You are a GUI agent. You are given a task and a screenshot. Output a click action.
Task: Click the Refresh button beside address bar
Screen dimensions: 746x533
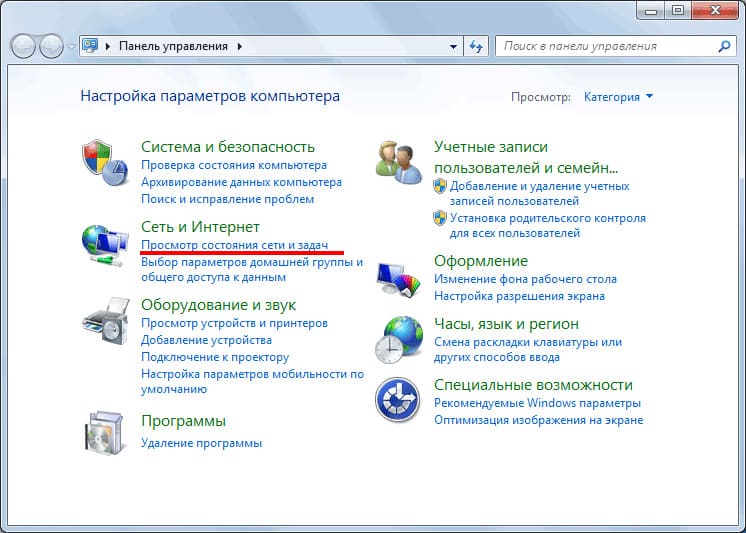[x=476, y=46]
